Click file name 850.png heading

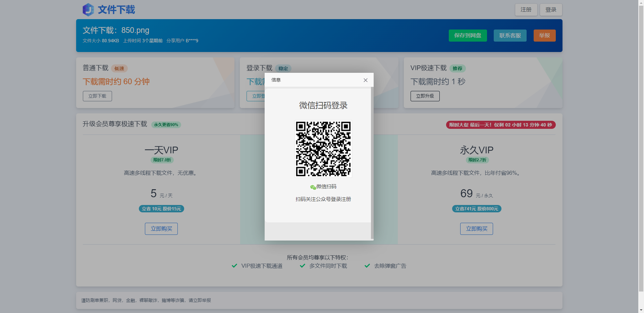pos(116,30)
